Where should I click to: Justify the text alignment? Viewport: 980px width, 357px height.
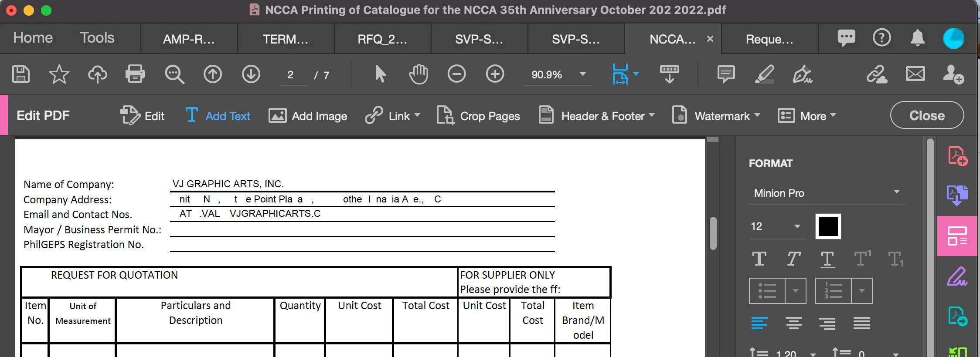pos(861,323)
